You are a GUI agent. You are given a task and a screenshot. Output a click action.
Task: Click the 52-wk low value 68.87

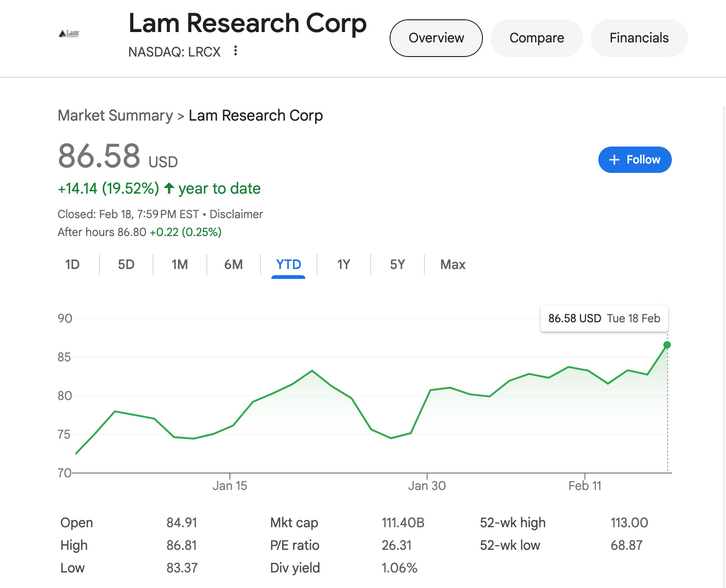click(627, 545)
